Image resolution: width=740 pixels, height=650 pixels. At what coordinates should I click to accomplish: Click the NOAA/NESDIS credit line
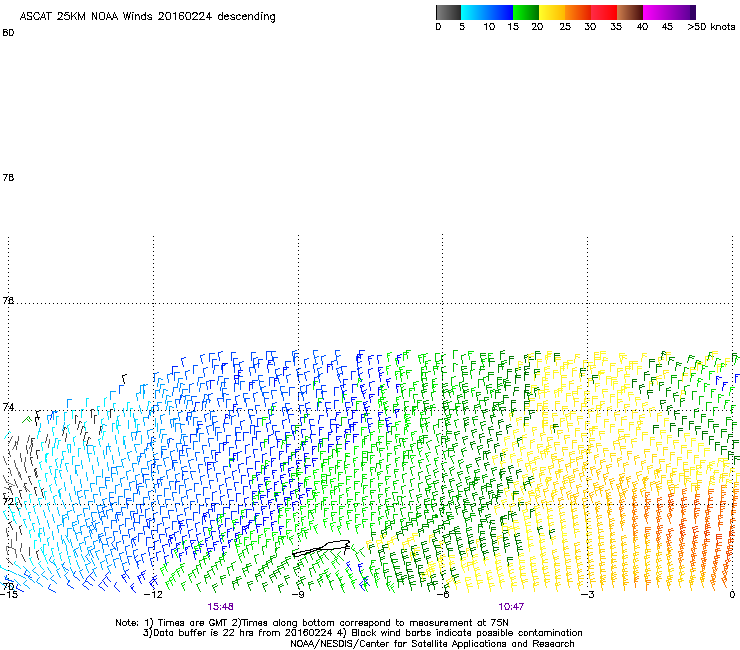pyautogui.click(x=432, y=644)
